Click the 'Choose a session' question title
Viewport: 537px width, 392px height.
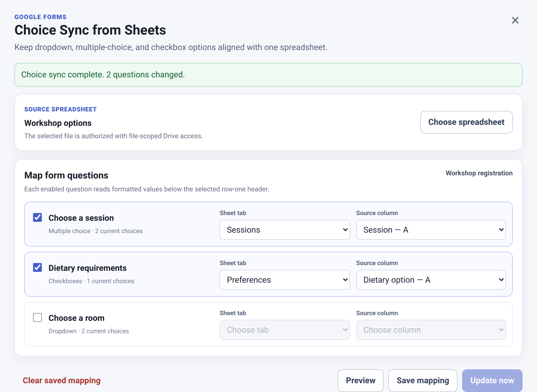(x=81, y=218)
